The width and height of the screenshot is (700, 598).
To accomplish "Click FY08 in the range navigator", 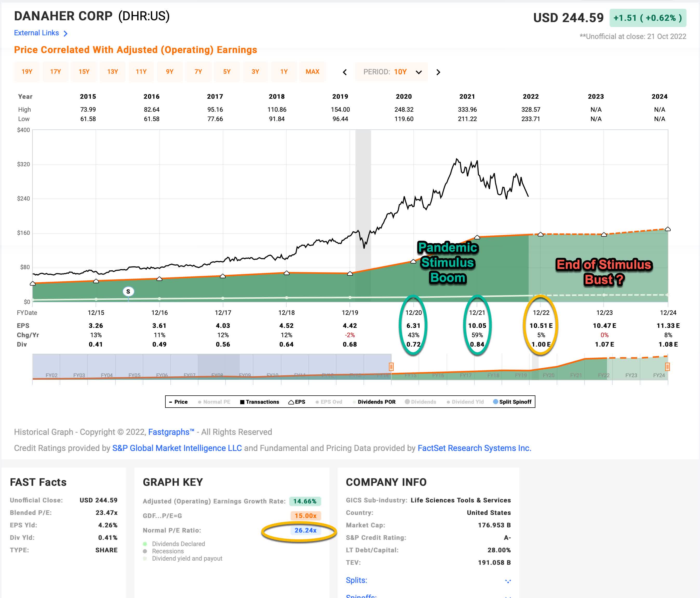I will (x=217, y=375).
